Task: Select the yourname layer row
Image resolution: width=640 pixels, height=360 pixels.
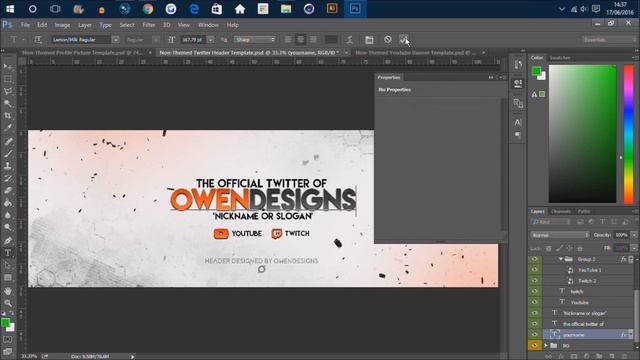Action: (589, 335)
